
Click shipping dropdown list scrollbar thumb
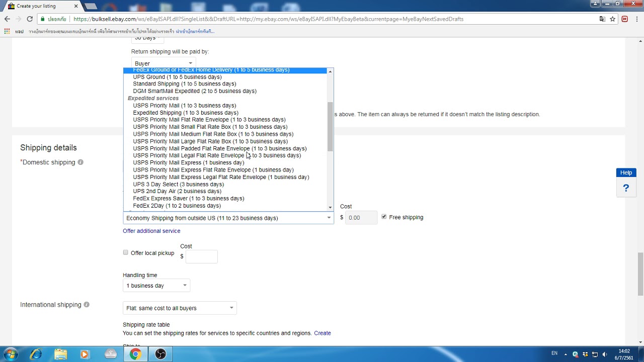click(330, 127)
